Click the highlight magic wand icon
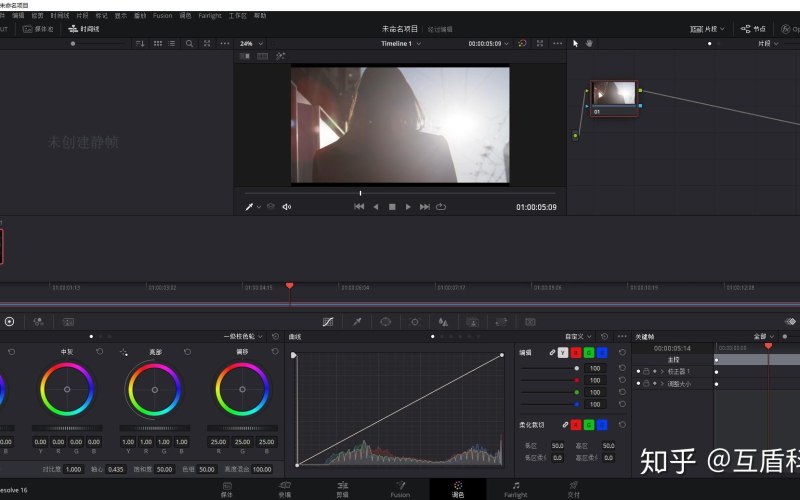 (x=281, y=56)
